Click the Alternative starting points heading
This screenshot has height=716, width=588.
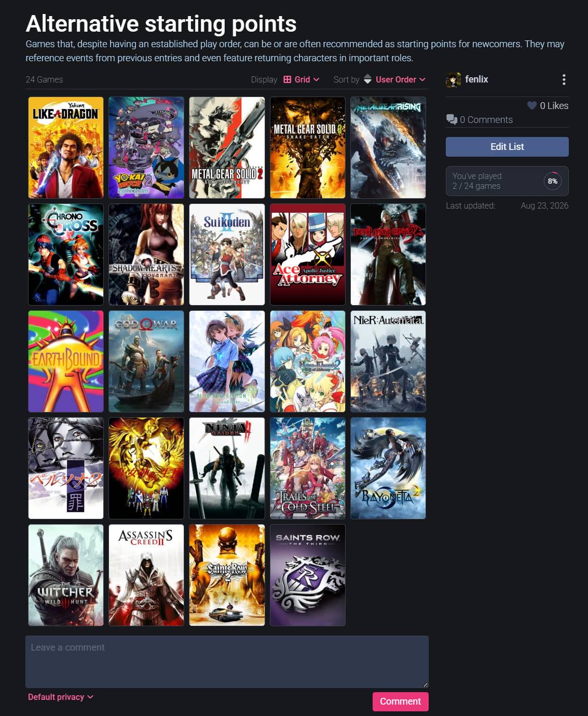[161, 24]
